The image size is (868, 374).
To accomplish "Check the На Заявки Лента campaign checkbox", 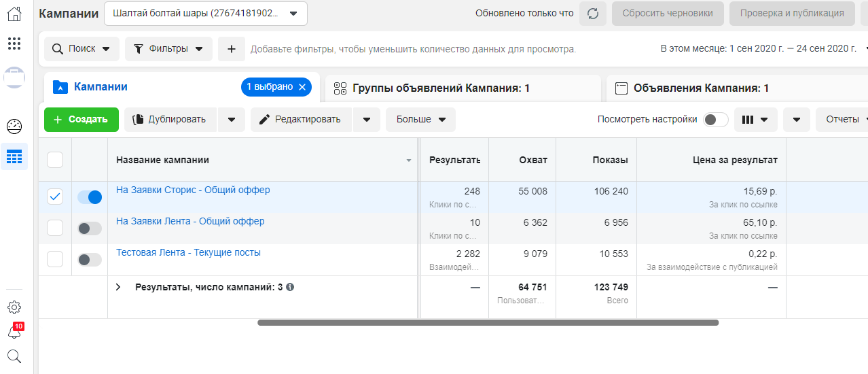I will (x=55, y=228).
